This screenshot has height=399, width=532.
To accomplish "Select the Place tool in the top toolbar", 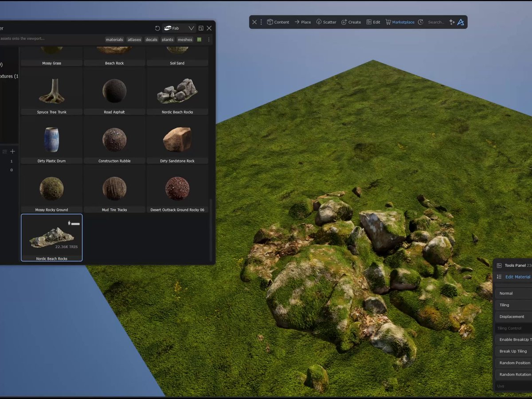I will [x=303, y=22].
